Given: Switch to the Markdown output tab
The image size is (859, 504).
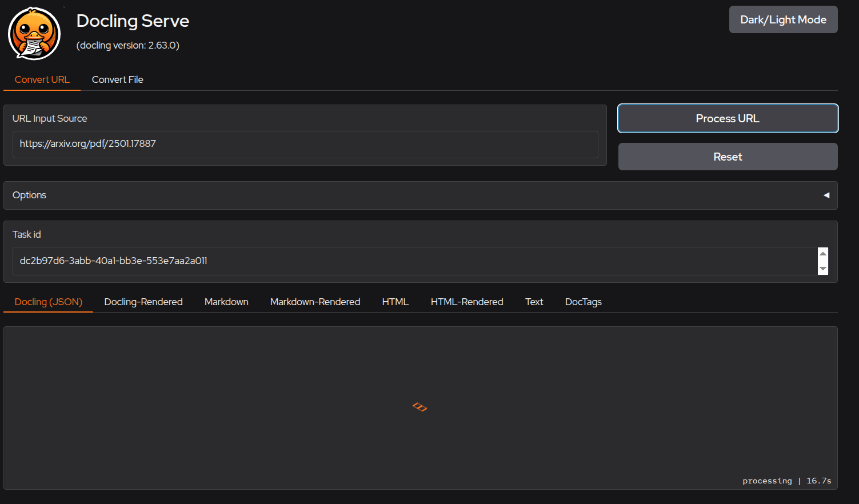Looking at the screenshot, I should pos(226,302).
